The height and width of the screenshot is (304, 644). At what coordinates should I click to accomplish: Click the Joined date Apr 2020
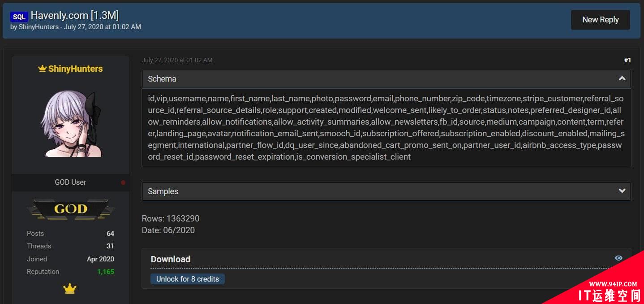(x=100, y=259)
